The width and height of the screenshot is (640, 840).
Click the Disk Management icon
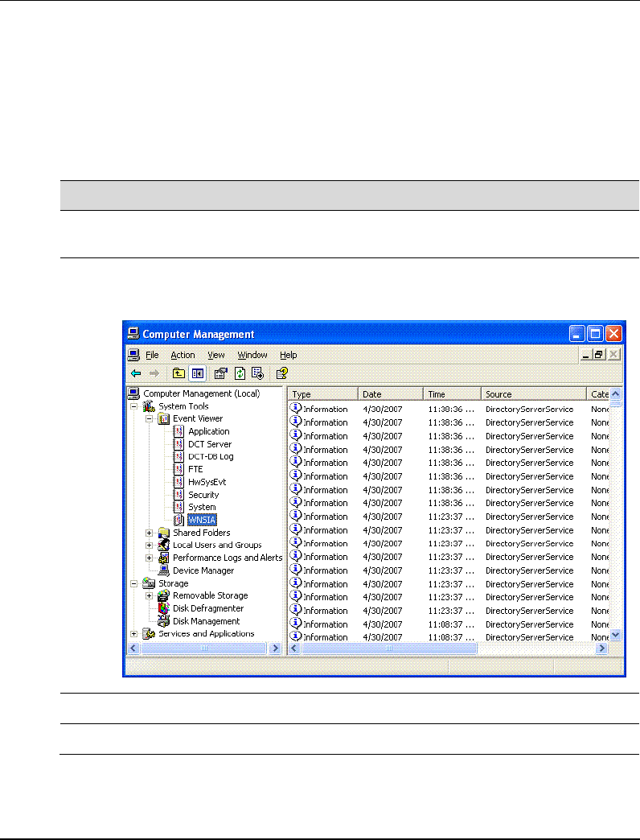pyautogui.click(x=164, y=621)
